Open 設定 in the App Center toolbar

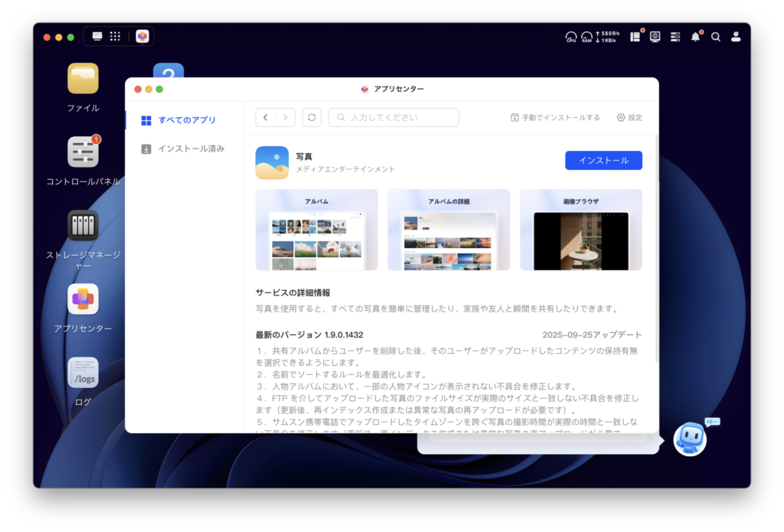pyautogui.click(x=629, y=117)
